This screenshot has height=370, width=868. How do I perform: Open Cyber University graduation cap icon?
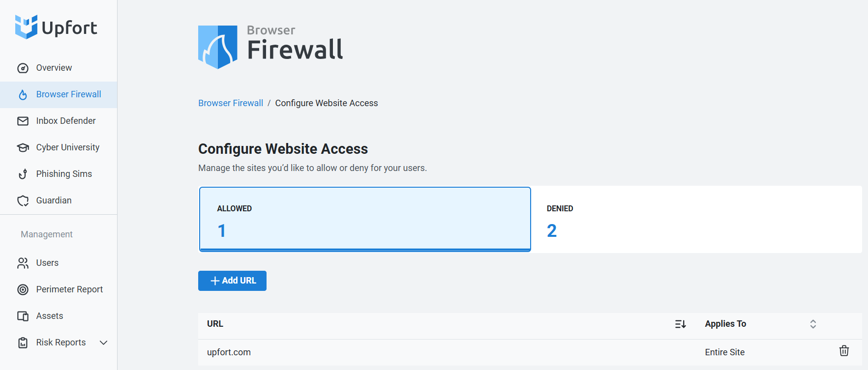[23, 147]
